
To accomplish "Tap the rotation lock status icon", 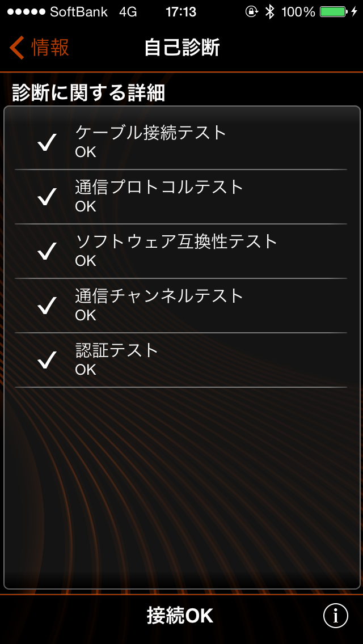I will point(251,12).
